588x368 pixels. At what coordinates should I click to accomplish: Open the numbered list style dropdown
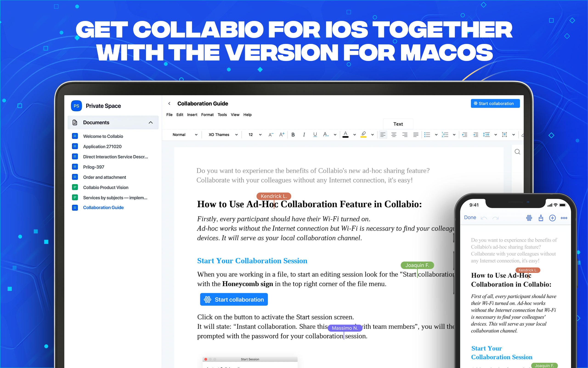pyautogui.click(x=454, y=135)
